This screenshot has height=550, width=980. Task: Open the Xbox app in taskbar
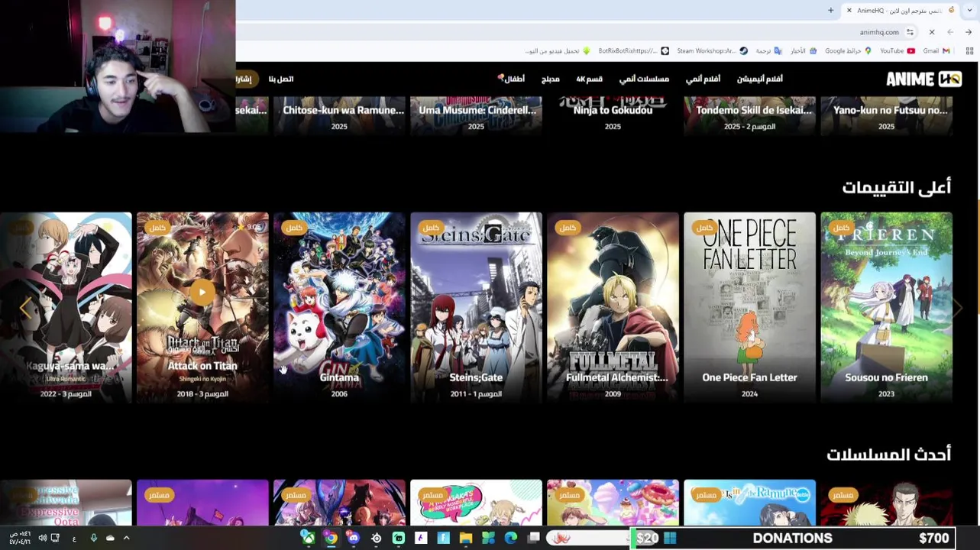[x=308, y=538]
